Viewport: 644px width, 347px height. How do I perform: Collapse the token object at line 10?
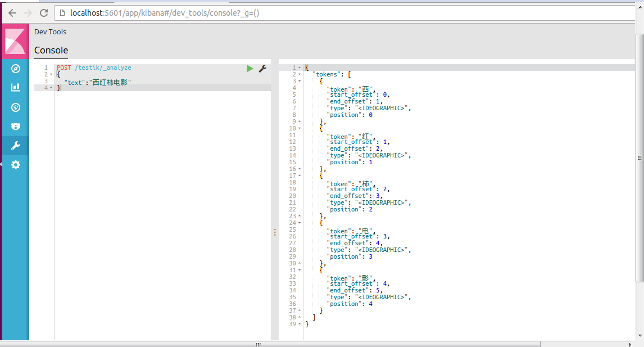[x=298, y=128]
